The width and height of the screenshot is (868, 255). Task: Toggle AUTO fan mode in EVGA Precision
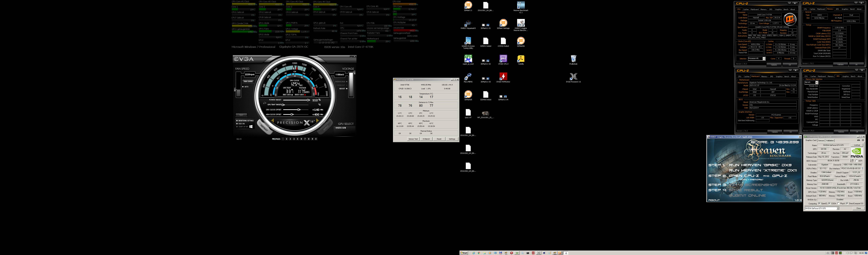[245, 87]
